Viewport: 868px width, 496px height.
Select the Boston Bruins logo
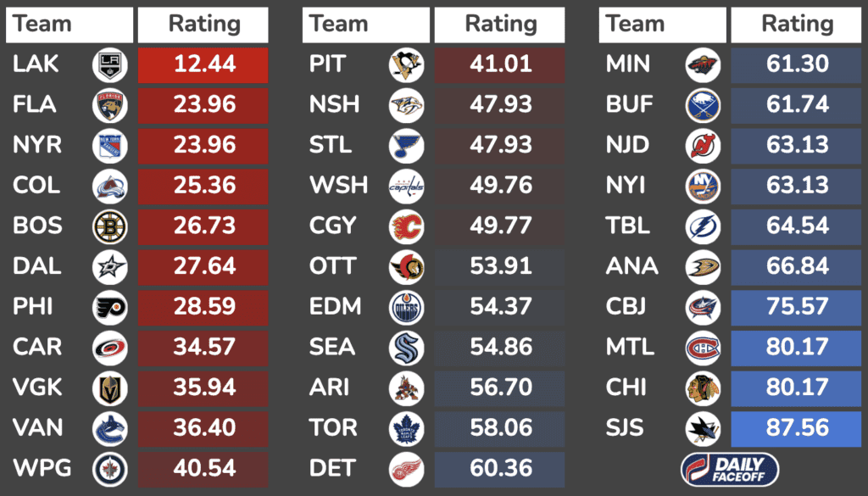110,226
